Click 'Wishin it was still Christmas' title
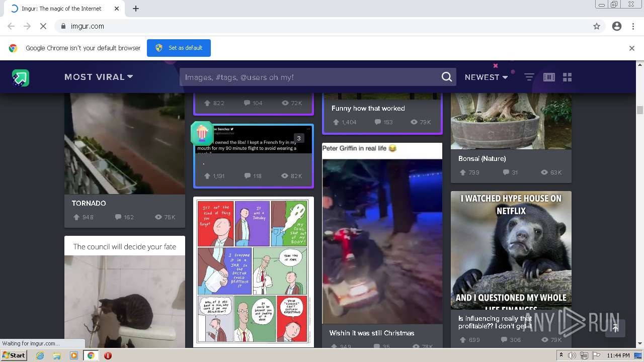 tap(372, 333)
